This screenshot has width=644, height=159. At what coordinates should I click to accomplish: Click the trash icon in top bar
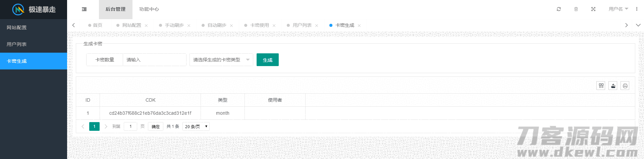tap(576, 9)
